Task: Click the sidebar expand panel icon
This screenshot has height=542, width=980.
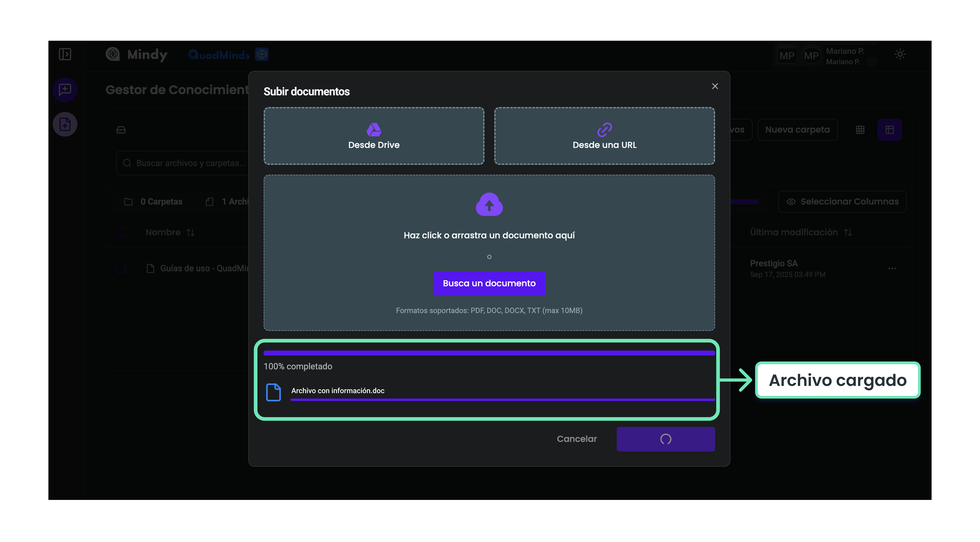Action: click(65, 54)
